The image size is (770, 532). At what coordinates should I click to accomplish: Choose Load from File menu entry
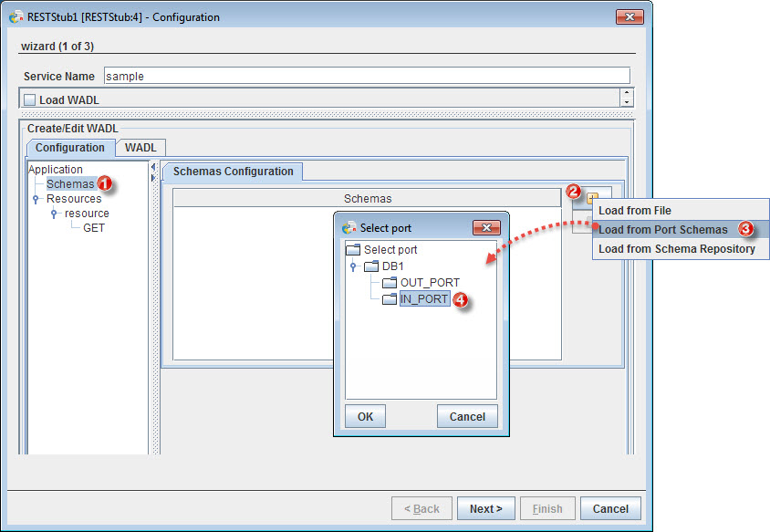click(x=634, y=211)
